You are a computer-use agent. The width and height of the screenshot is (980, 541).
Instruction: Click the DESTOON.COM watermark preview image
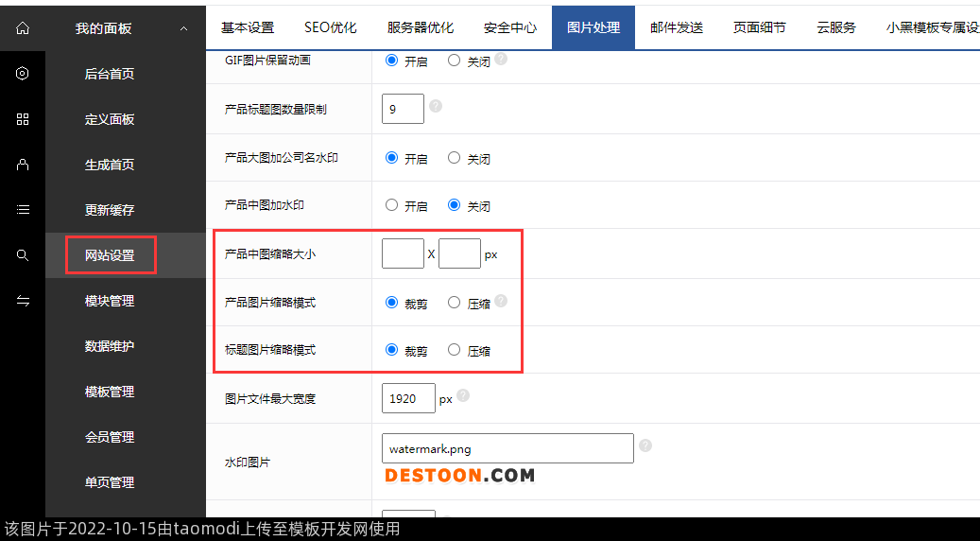(459, 476)
